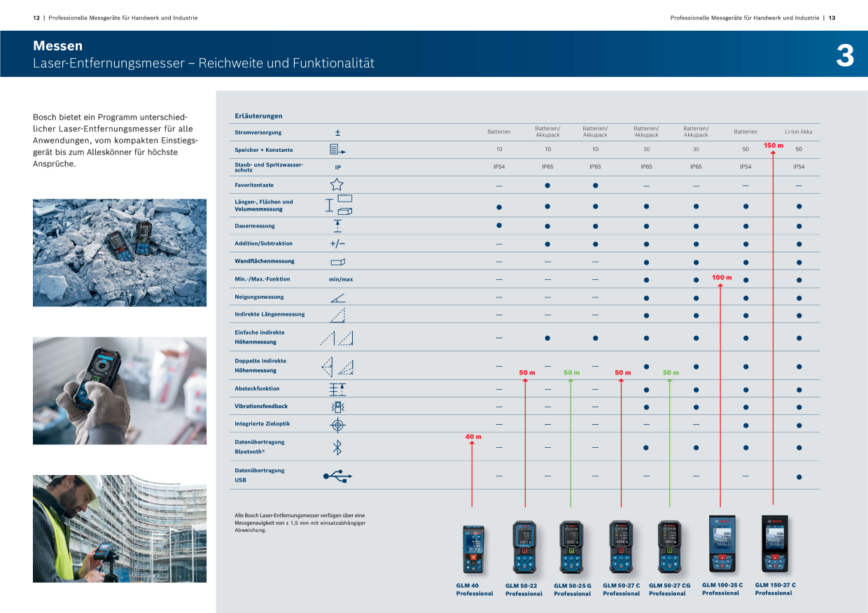Click the IP protection symbol
The width and height of the screenshot is (868, 613).
[x=337, y=167]
